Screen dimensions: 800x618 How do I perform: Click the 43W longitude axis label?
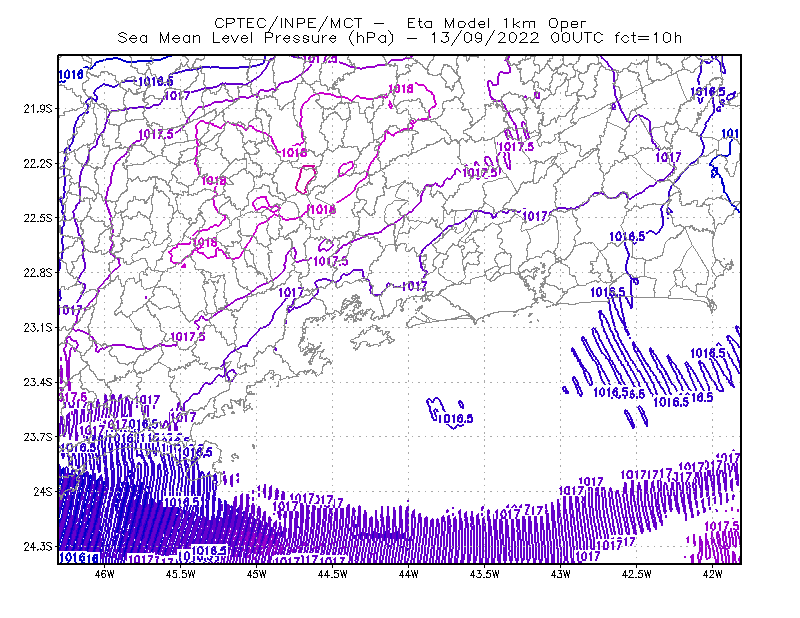tap(561, 574)
